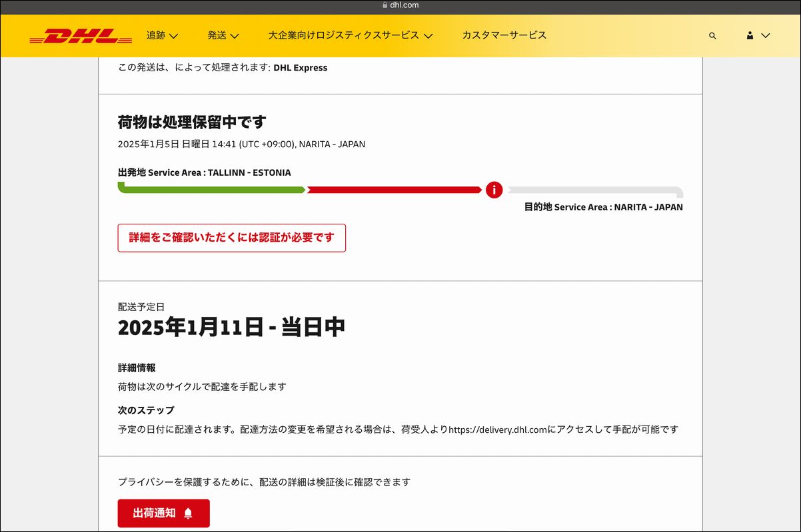Expand the 大企業向けロジスティクスサービス chevron
This screenshot has height=532, width=801.
tap(428, 36)
